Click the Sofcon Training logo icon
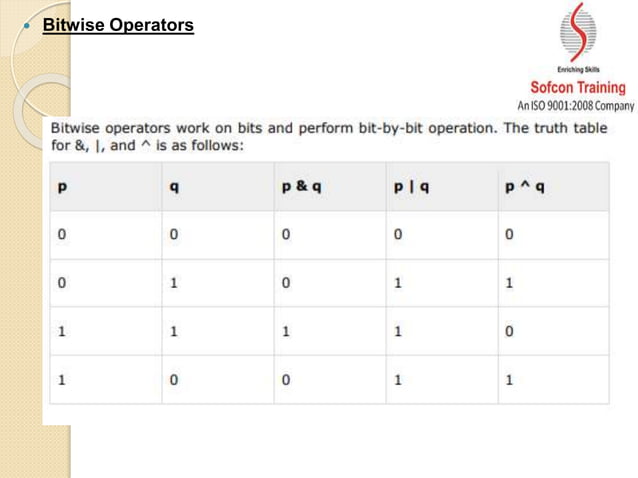This screenshot has height=478, width=638. click(x=578, y=33)
